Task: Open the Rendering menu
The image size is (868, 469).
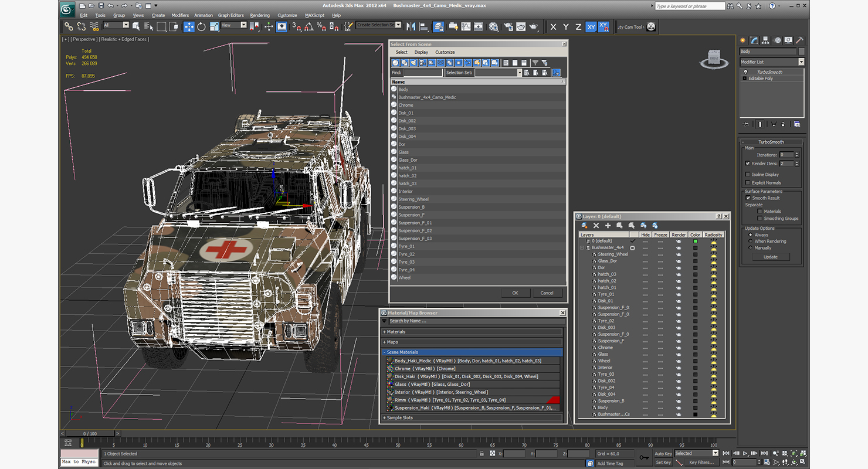Action: pos(260,15)
